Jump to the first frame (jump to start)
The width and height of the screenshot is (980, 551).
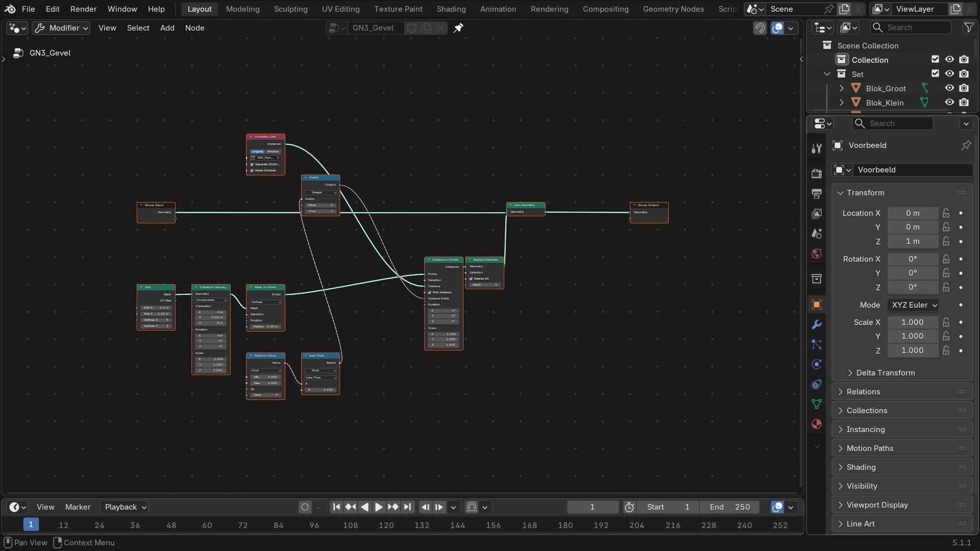(x=336, y=507)
